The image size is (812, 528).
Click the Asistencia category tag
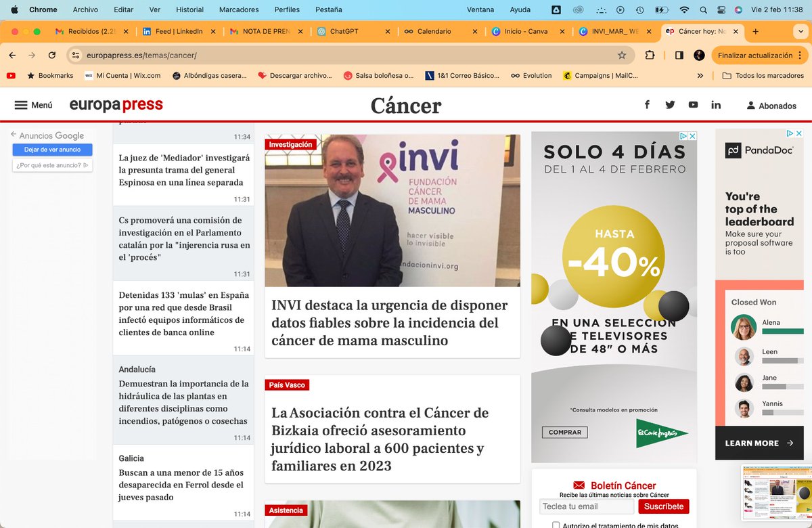pos(286,510)
